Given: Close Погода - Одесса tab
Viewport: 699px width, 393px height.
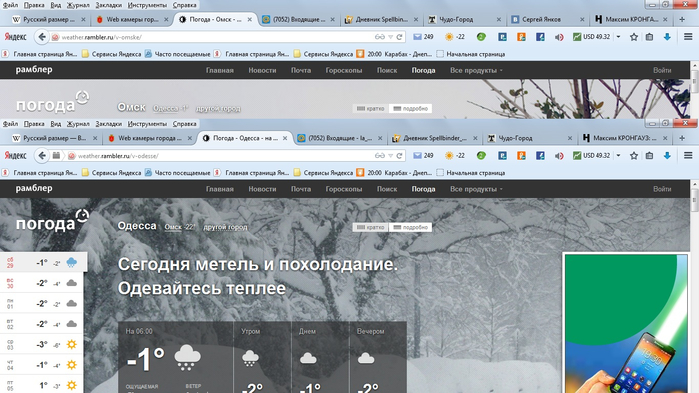Looking at the screenshot, I should click(x=285, y=138).
